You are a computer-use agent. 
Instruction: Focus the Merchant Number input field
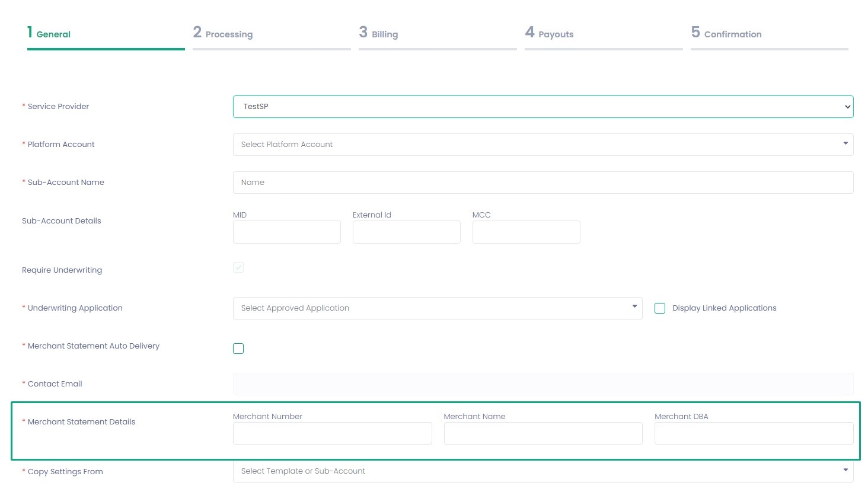click(x=332, y=433)
